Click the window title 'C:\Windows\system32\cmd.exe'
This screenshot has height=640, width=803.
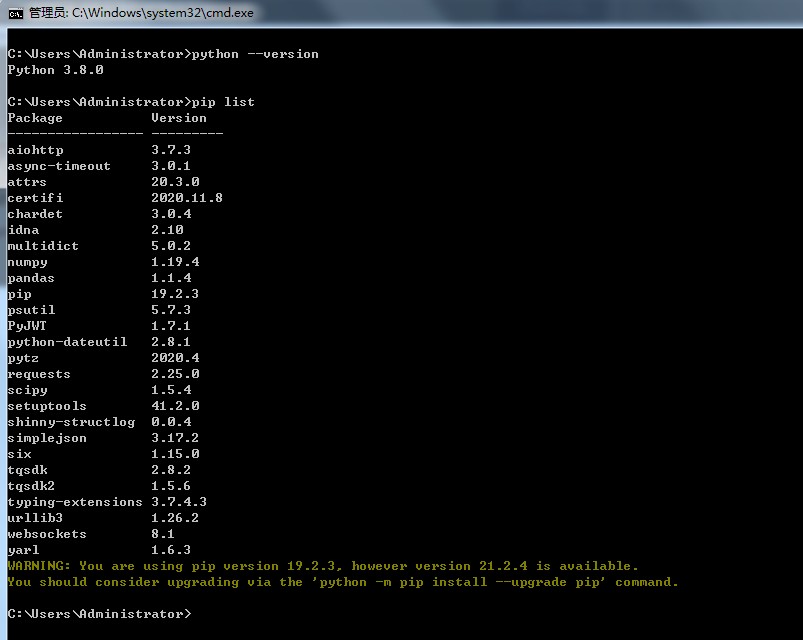pyautogui.click(x=162, y=13)
